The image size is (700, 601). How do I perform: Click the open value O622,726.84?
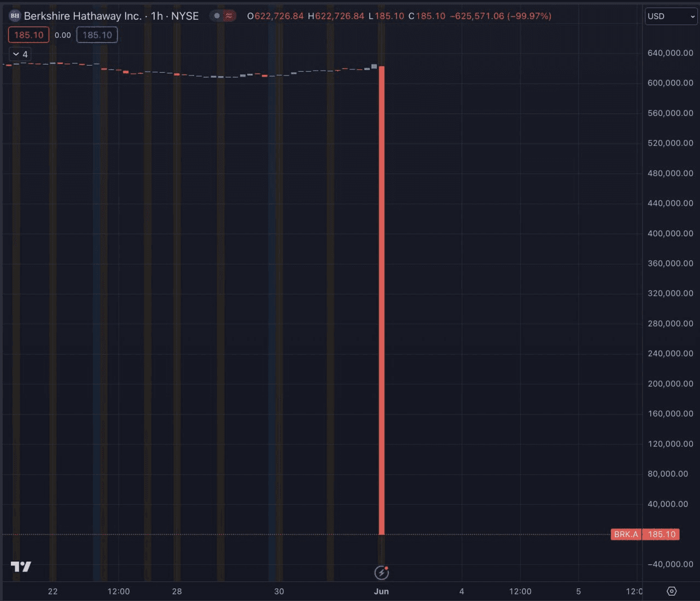tap(275, 16)
